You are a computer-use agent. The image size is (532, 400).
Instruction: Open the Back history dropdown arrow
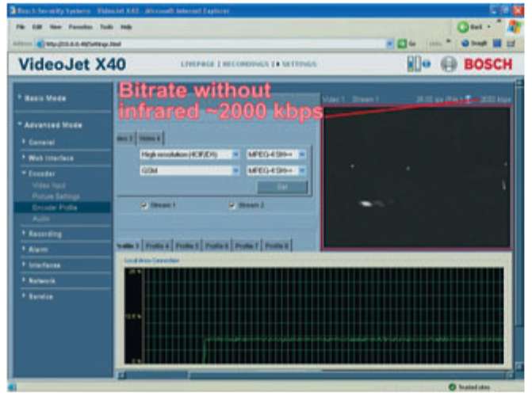tap(489, 26)
